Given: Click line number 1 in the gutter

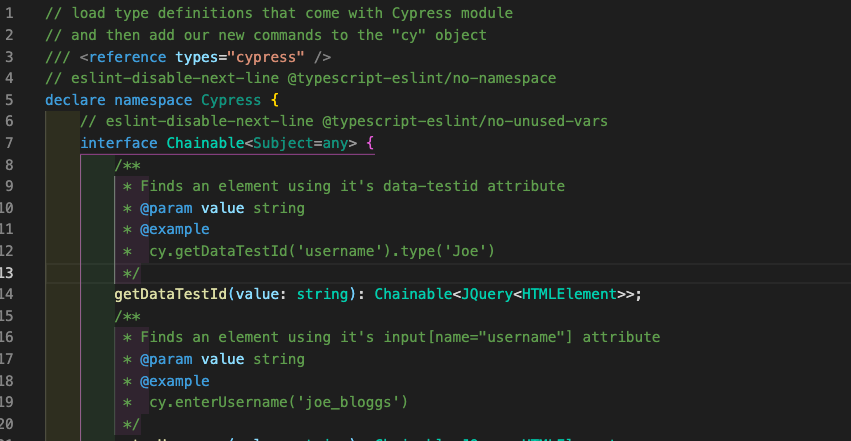Looking at the screenshot, I should click(x=9, y=13).
